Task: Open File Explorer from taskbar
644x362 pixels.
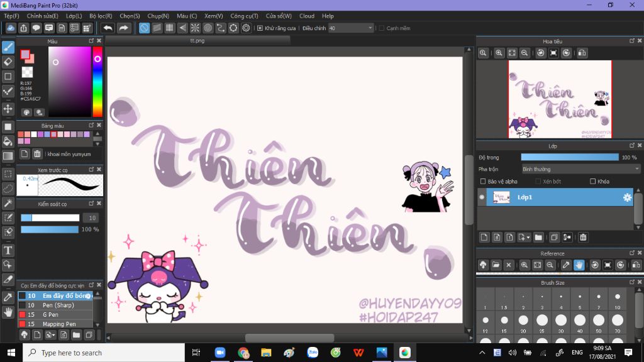Action: (x=266, y=353)
